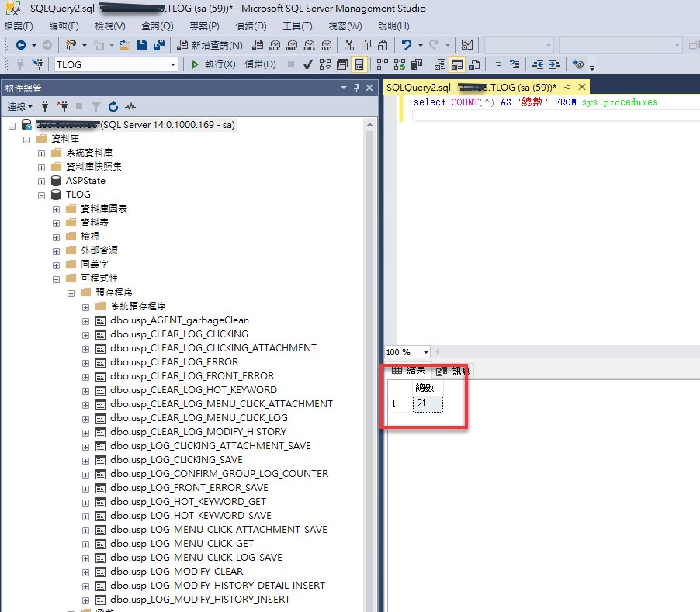Show the estimated execution plan icon

[x=325, y=64]
